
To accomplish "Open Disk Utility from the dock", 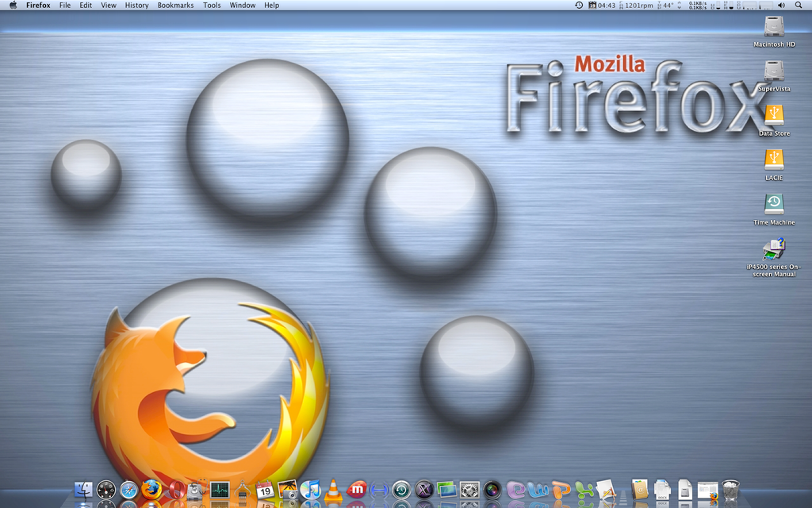I will pyautogui.click(x=197, y=489).
